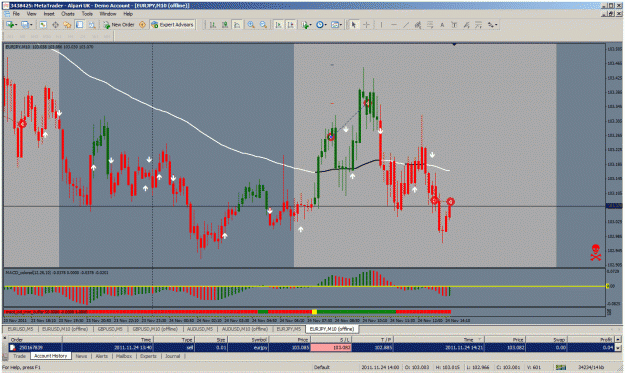Switch to the EURUSD,M10 (offline) chart tab
This screenshot has height=373, width=625.
coord(65,329)
